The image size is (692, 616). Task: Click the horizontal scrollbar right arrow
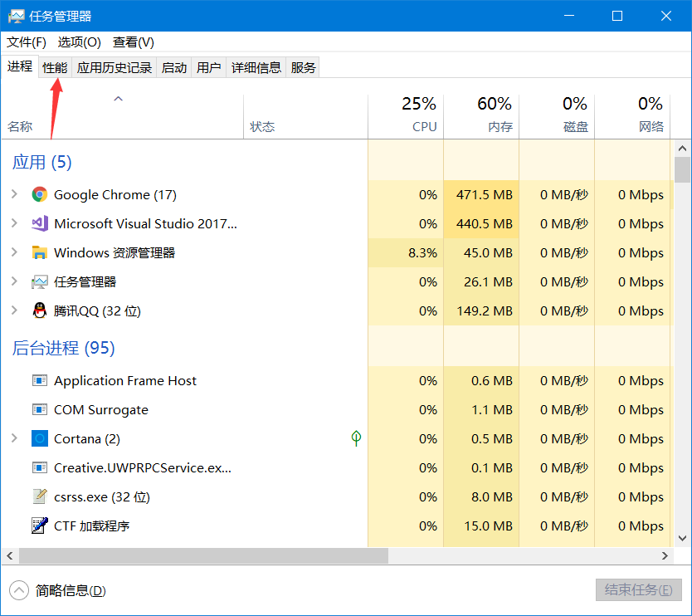[665, 556]
